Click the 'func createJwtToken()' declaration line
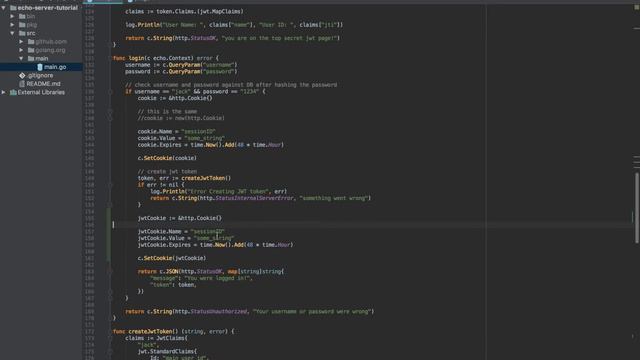 click(173, 331)
